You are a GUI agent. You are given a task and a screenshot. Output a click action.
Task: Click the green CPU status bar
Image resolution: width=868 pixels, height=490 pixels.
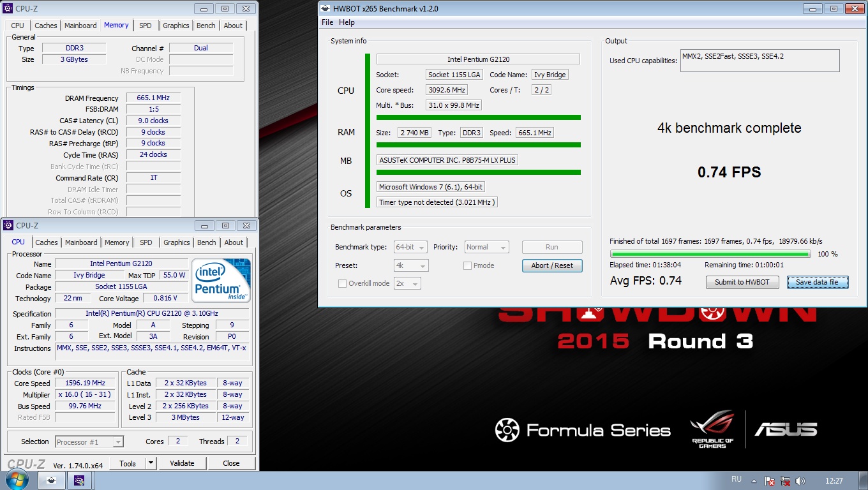pos(479,117)
